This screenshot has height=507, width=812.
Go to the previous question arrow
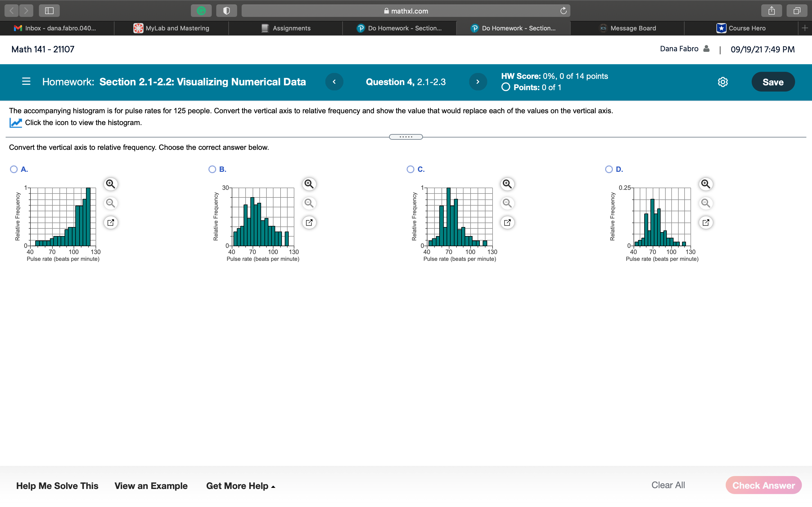pyautogui.click(x=334, y=82)
